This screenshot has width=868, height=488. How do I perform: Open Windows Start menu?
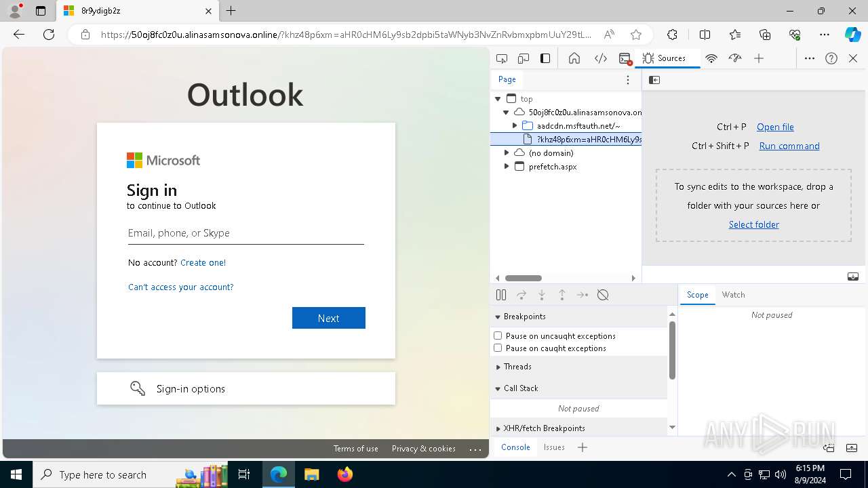click(x=16, y=474)
